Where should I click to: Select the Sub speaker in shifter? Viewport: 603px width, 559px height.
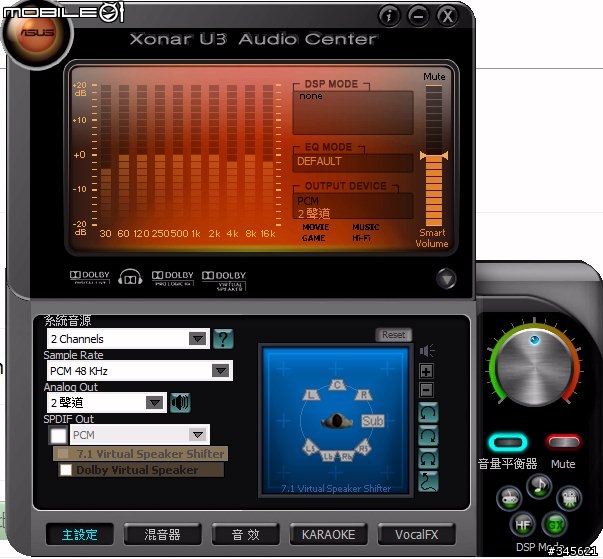(x=372, y=421)
